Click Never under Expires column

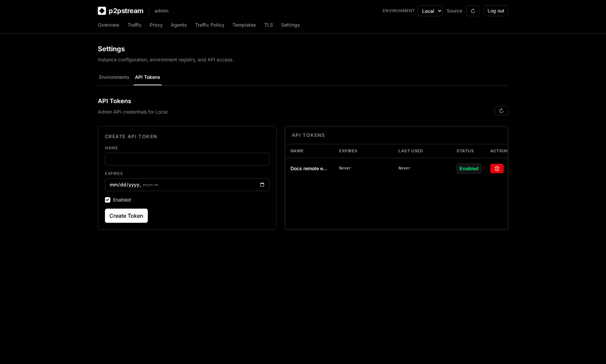[345, 168]
